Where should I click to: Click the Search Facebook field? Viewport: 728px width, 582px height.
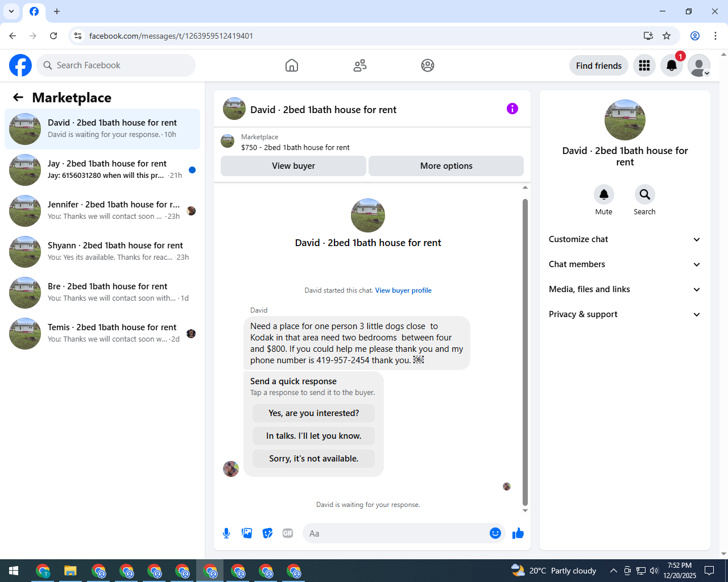[116, 65]
